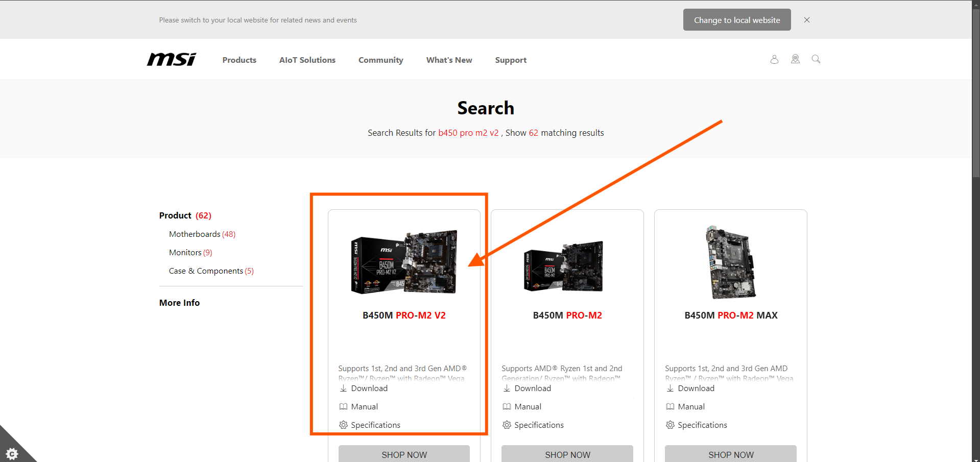This screenshot has width=980, height=462.
Task: Click the page scrollbar up arrow
Action: [976, 4]
